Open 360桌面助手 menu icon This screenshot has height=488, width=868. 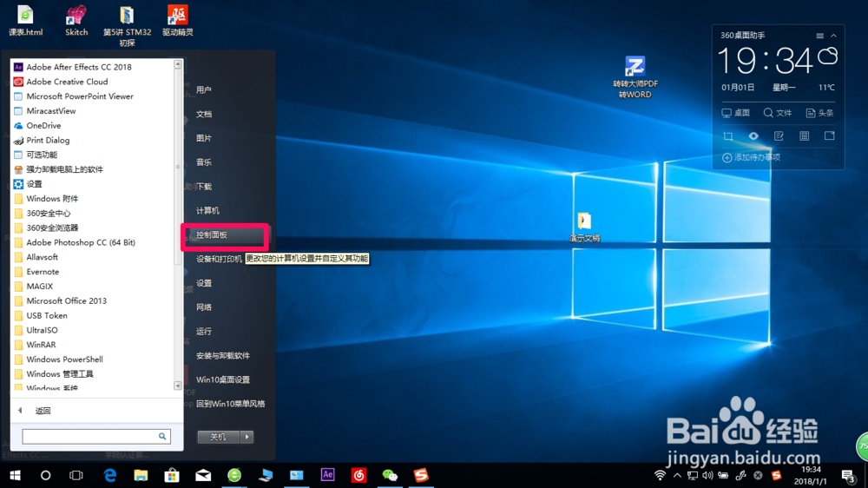[x=820, y=36]
